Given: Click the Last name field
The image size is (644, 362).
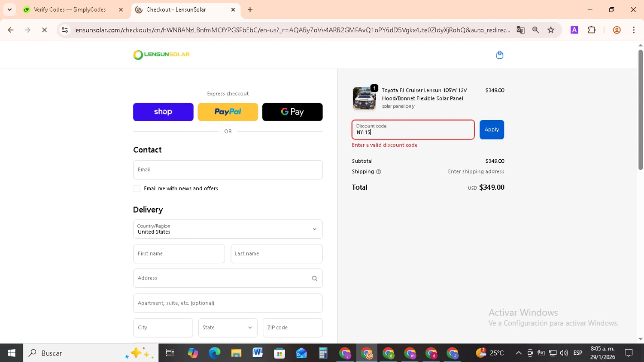Looking at the screenshot, I should pyautogui.click(x=276, y=254).
